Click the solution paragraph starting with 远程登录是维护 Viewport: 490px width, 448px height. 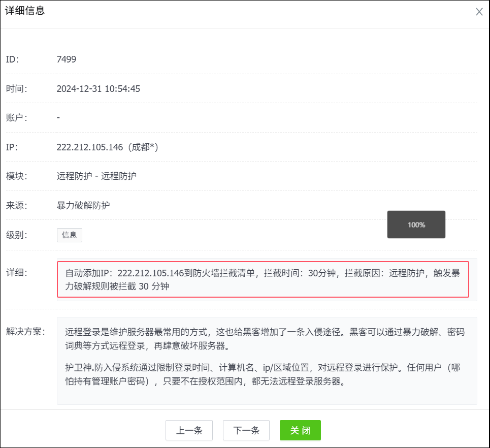pos(264,339)
